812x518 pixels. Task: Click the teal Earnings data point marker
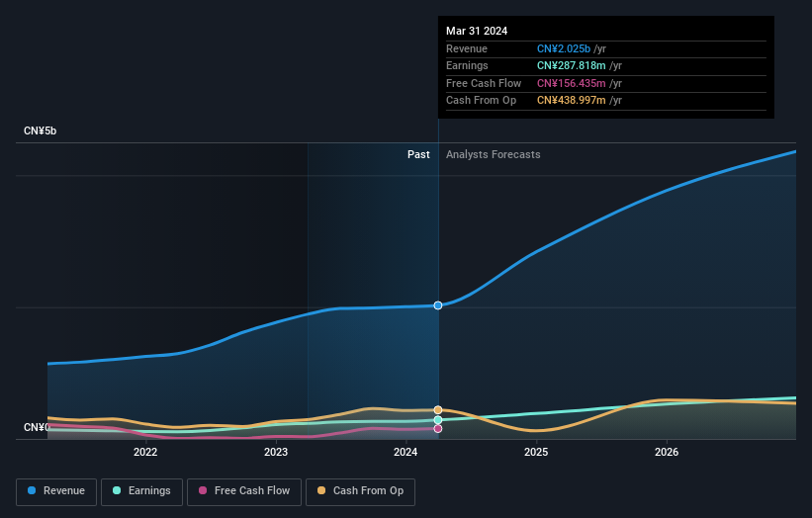pos(438,420)
